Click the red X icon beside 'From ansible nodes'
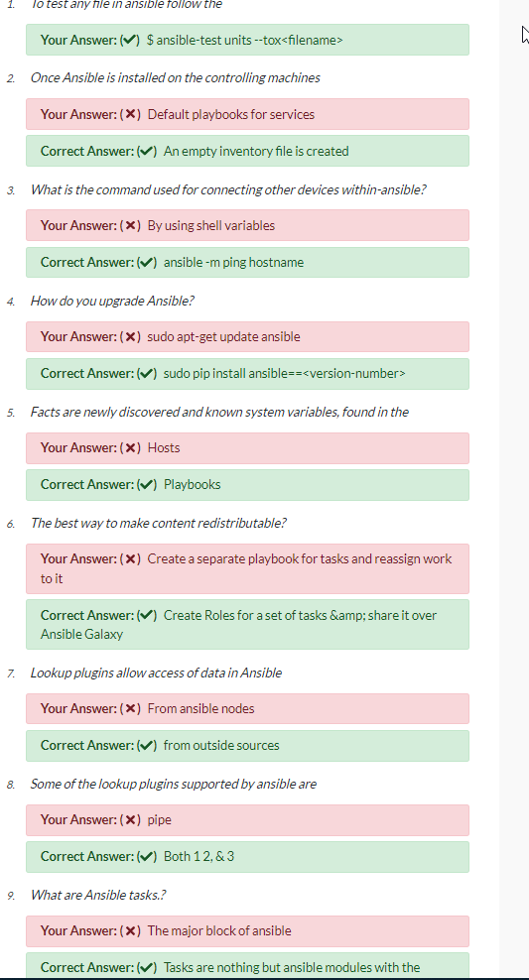This screenshot has width=529, height=980. point(130,709)
